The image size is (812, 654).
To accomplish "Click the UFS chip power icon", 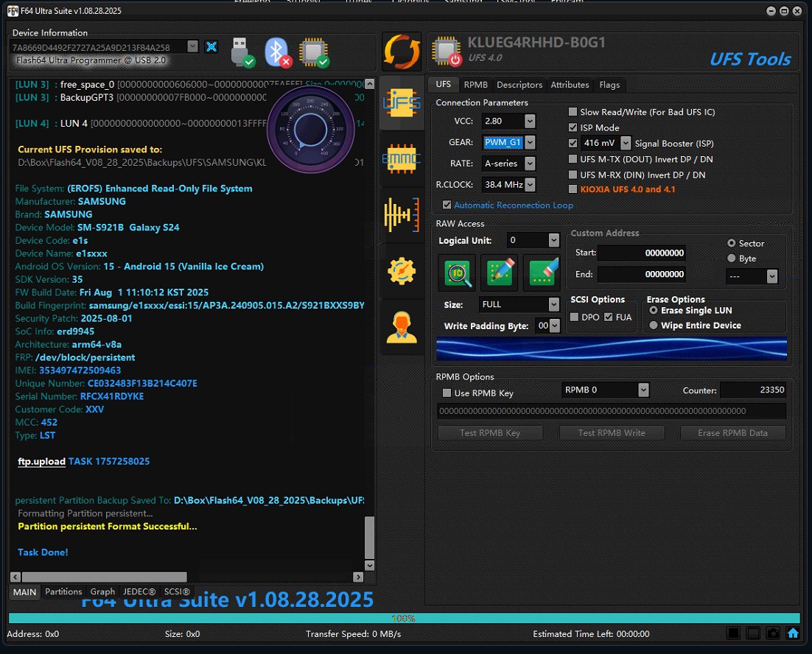I will point(447,52).
